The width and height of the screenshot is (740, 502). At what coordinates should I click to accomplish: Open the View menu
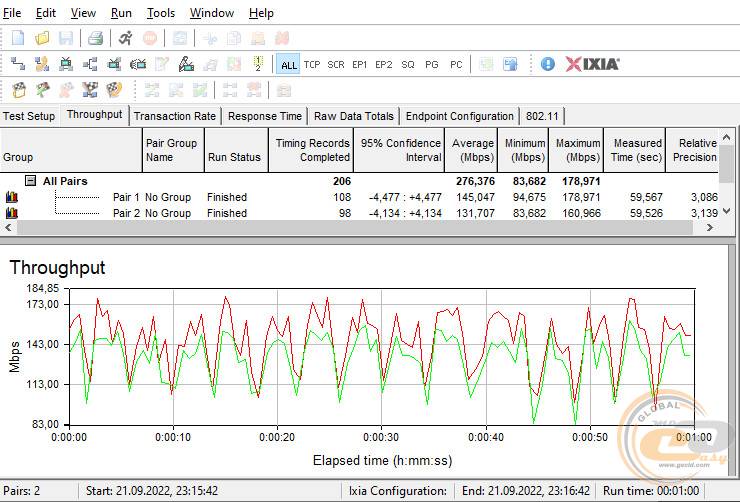point(83,13)
